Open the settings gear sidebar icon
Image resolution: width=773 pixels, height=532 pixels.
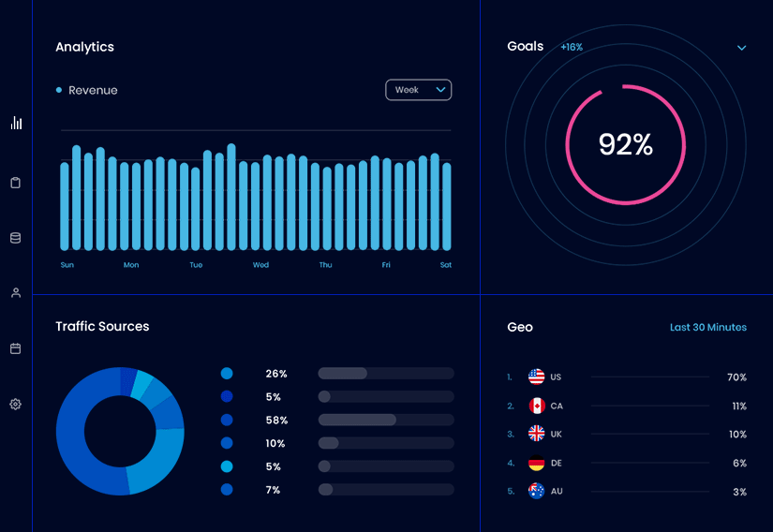(16, 405)
